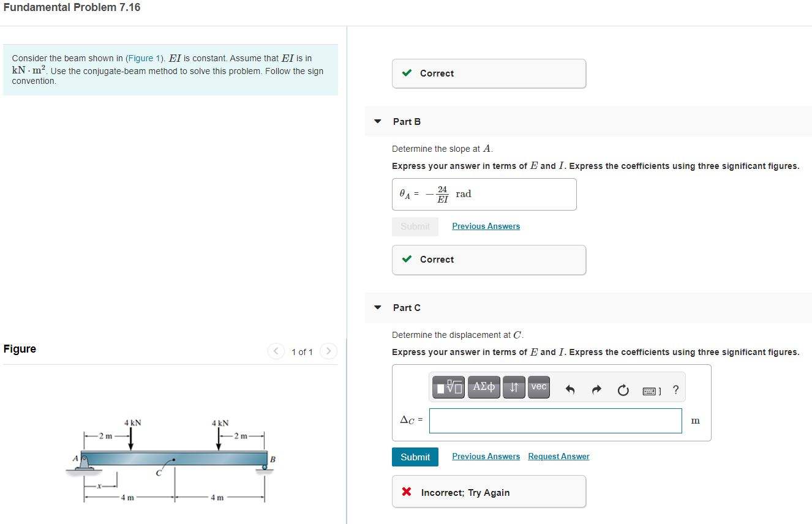The height and width of the screenshot is (524, 812).
Task: Open the equation editor help
Action: 675,387
